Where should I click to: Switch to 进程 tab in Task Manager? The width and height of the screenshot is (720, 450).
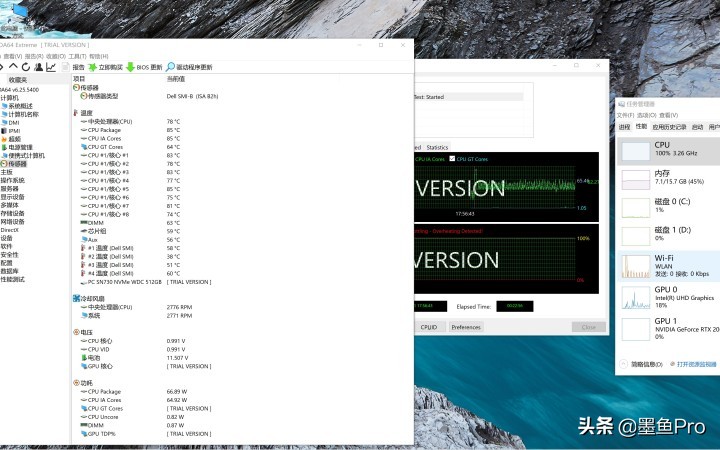click(x=624, y=127)
